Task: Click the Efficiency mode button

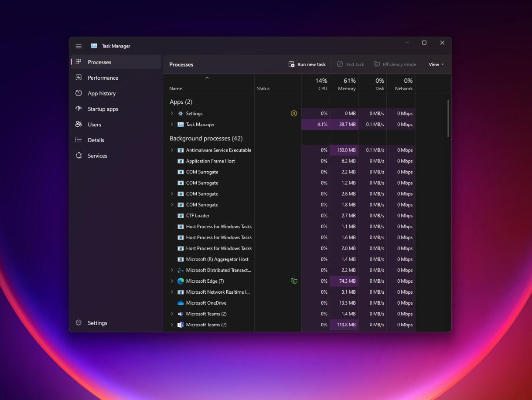Action: [x=395, y=64]
